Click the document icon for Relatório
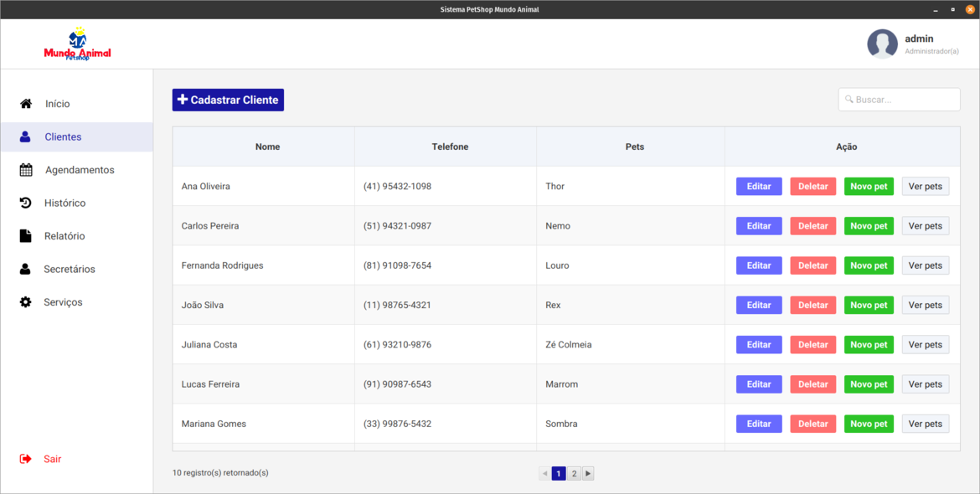Image resolution: width=980 pixels, height=494 pixels. coord(26,236)
